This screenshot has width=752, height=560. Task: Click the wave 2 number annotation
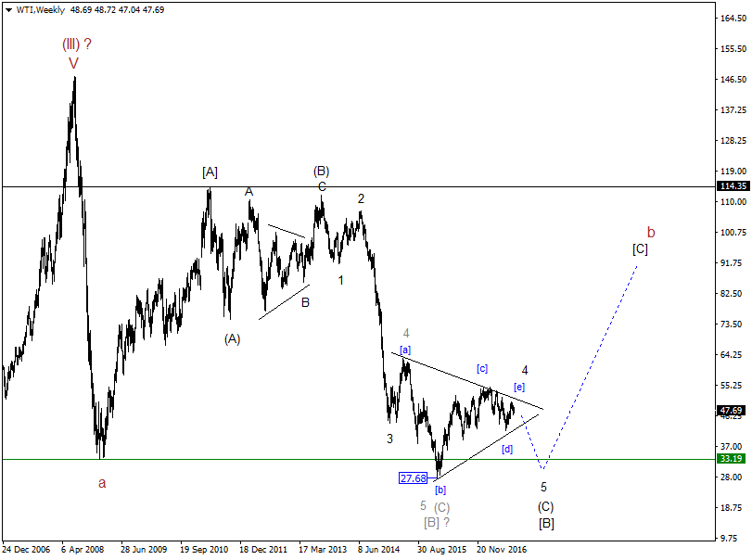[361, 197]
